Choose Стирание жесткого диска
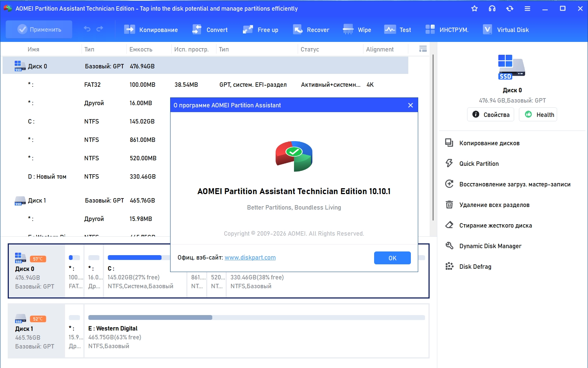Image resolution: width=588 pixels, height=368 pixels. 489,225
